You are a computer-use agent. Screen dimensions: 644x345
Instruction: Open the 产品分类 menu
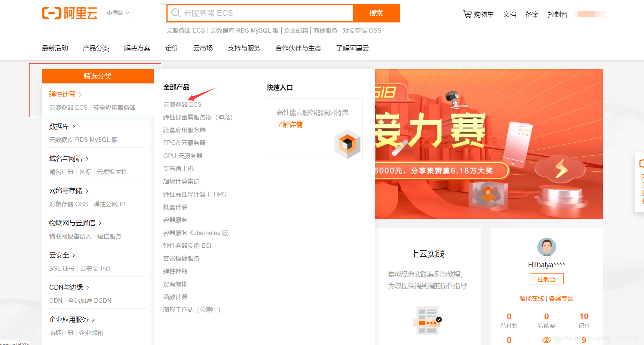96,48
